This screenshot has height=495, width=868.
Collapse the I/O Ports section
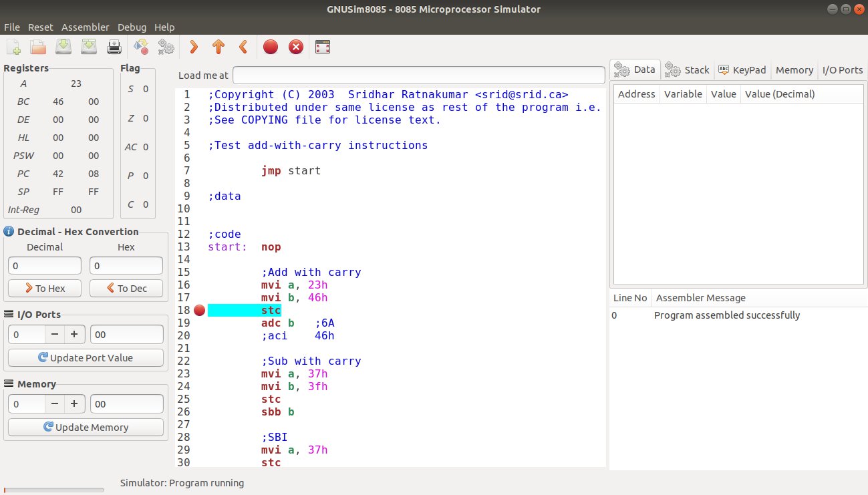coord(9,314)
